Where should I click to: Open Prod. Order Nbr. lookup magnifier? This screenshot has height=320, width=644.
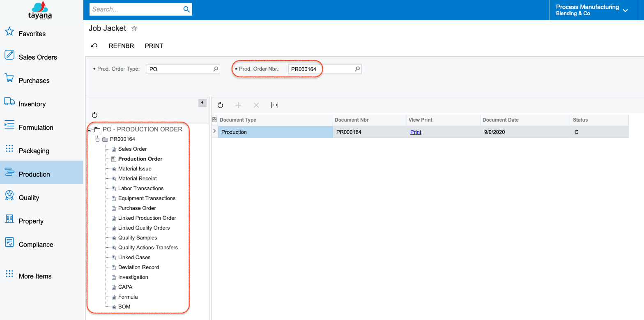click(357, 69)
